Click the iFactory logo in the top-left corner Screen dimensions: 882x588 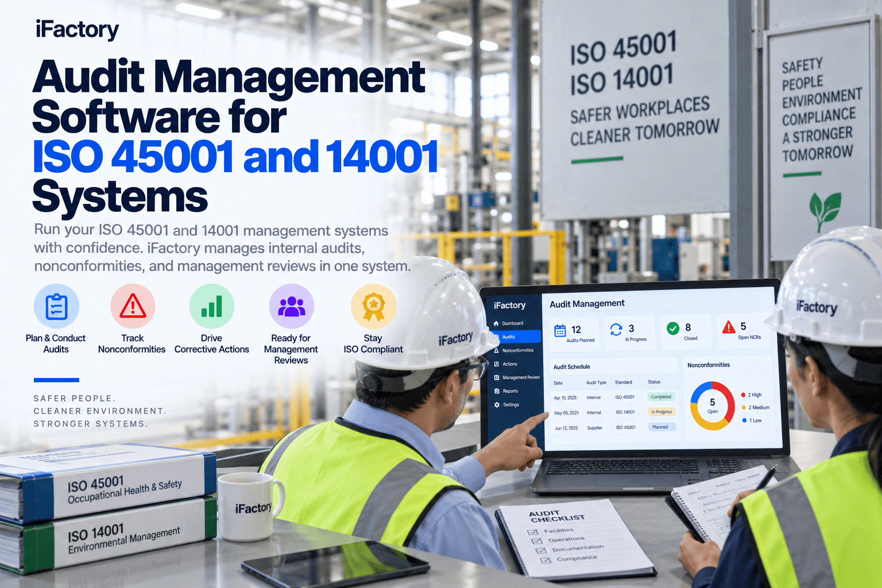pyautogui.click(x=77, y=30)
